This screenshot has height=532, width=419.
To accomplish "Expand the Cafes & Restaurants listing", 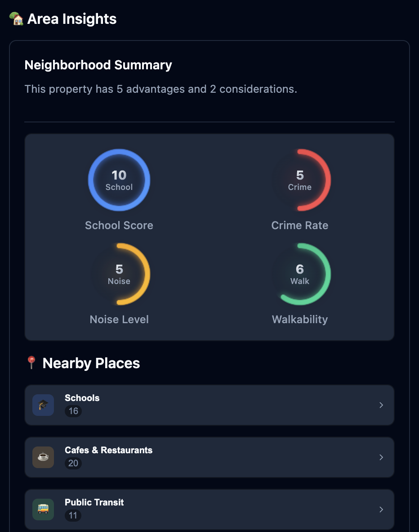I will pos(209,457).
